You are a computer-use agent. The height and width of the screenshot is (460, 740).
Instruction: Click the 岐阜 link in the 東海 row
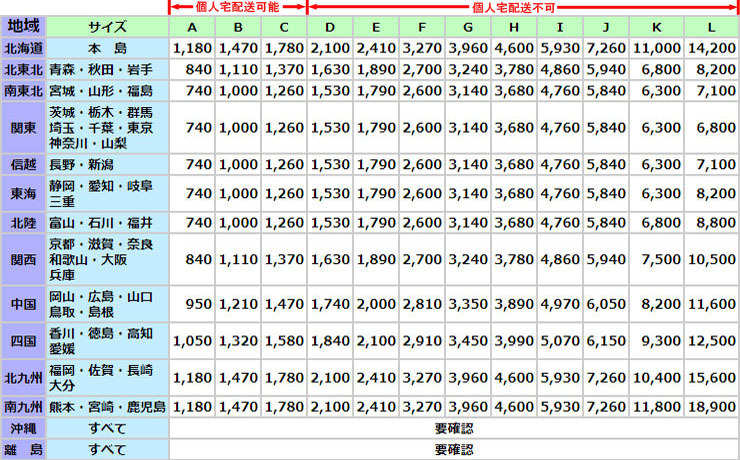point(140,185)
